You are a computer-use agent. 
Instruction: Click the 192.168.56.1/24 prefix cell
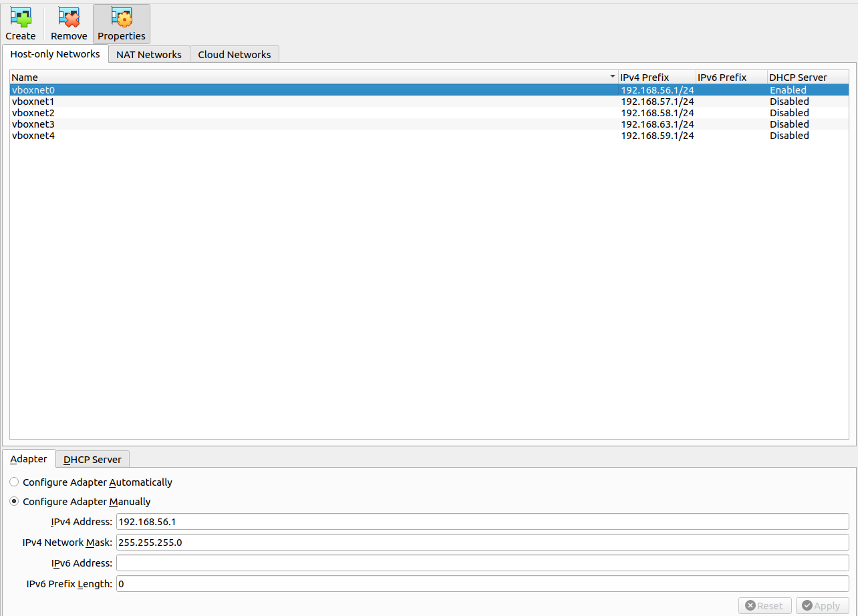[658, 90]
